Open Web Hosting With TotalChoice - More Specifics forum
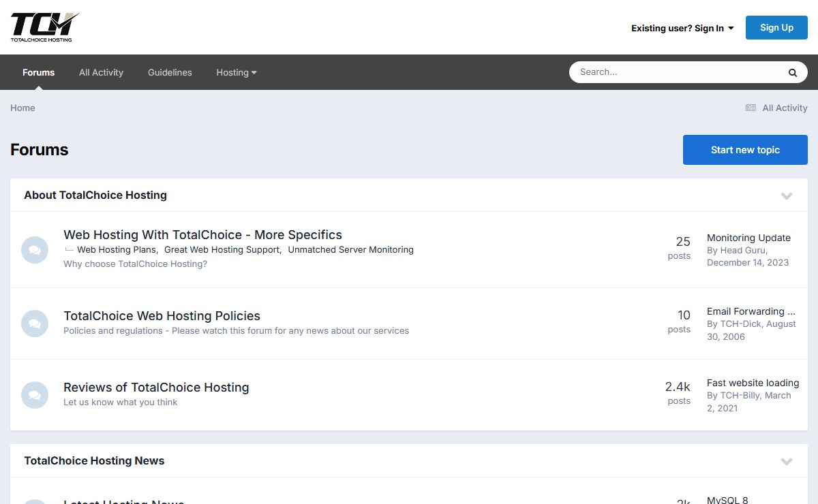This screenshot has width=818, height=504. pos(202,235)
